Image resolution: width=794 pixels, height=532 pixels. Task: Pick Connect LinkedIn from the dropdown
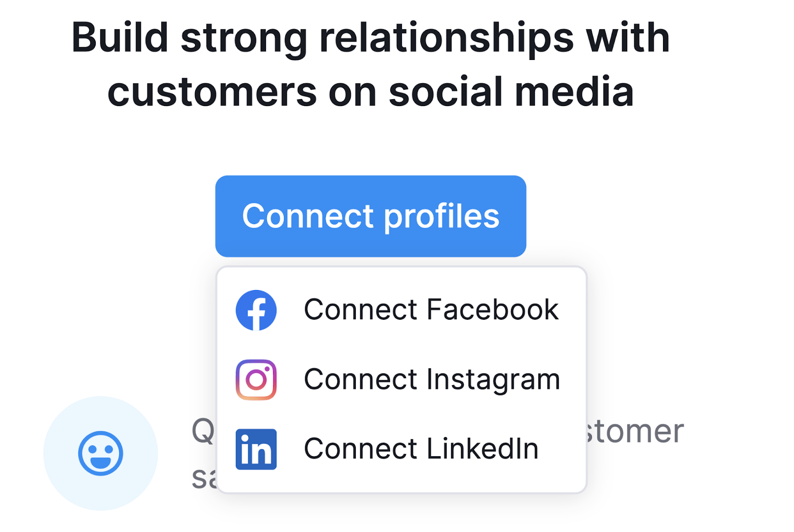pyautogui.click(x=420, y=449)
